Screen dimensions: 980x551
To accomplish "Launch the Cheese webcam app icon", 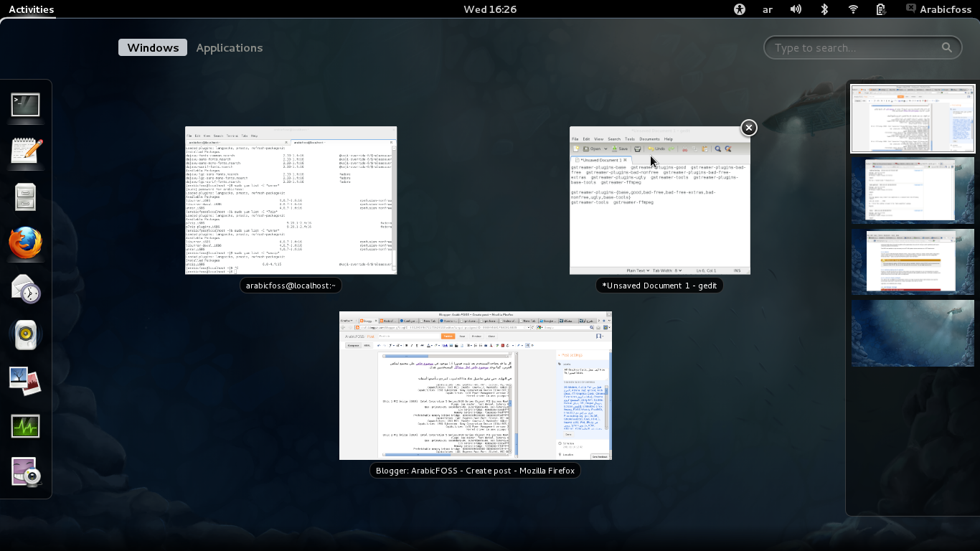I will pyautogui.click(x=26, y=473).
